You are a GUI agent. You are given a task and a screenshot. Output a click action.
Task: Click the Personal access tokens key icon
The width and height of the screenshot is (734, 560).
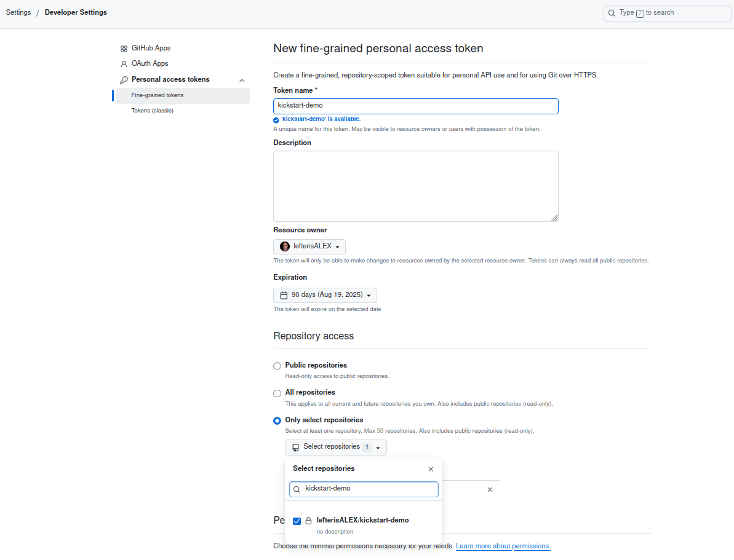[124, 80]
